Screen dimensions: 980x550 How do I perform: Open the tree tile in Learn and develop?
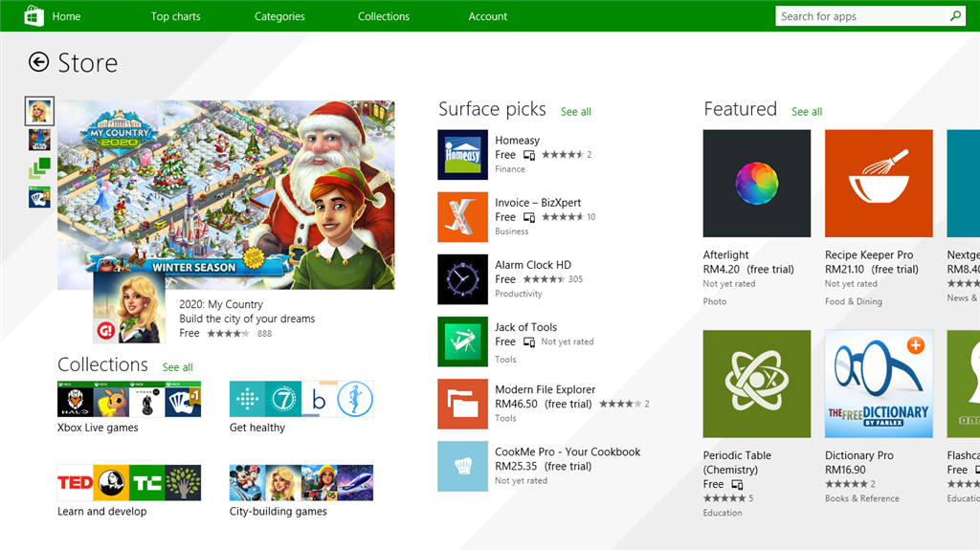pos(183,482)
